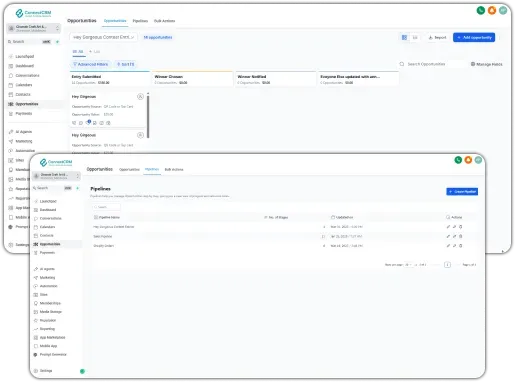Click search box above Pipelines table
Screen dimensions: 515x382
pos(106,207)
